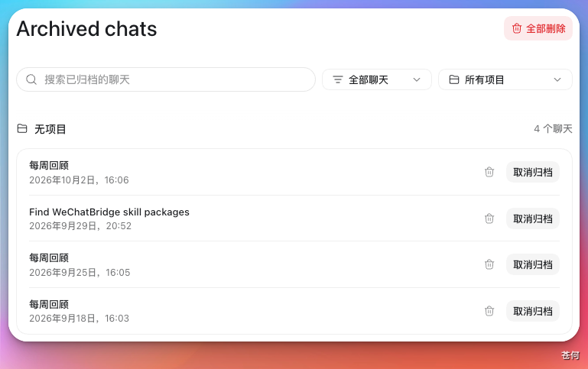The height and width of the screenshot is (369, 588).
Task: Unarchive the 2026年9月25日 每周回顾 chat
Action: click(532, 265)
